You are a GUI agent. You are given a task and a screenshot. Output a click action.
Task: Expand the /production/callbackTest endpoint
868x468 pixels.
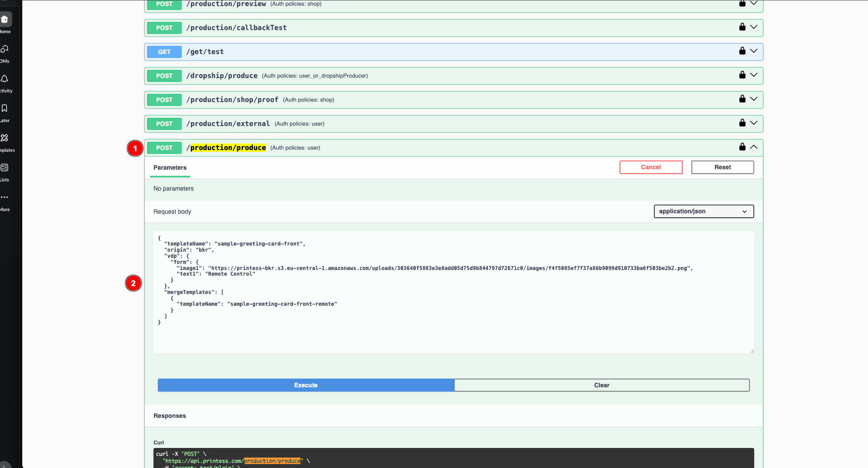(x=754, y=27)
